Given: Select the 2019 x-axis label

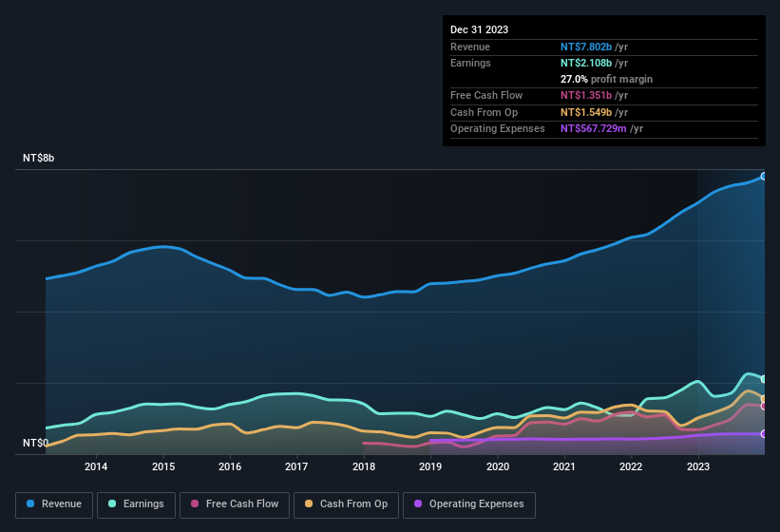Looking at the screenshot, I should (430, 466).
